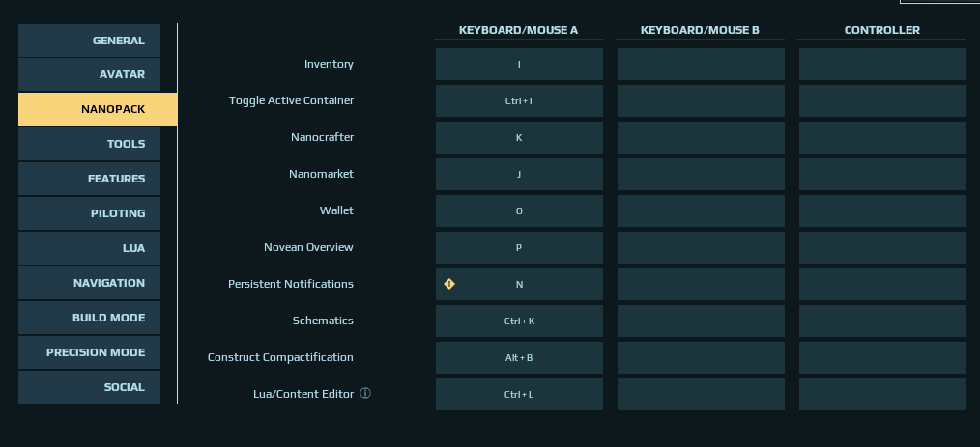The image size is (980, 447).
Task: Edit the Inventory Keyboard/Mouse A binding
Action: tap(519, 65)
